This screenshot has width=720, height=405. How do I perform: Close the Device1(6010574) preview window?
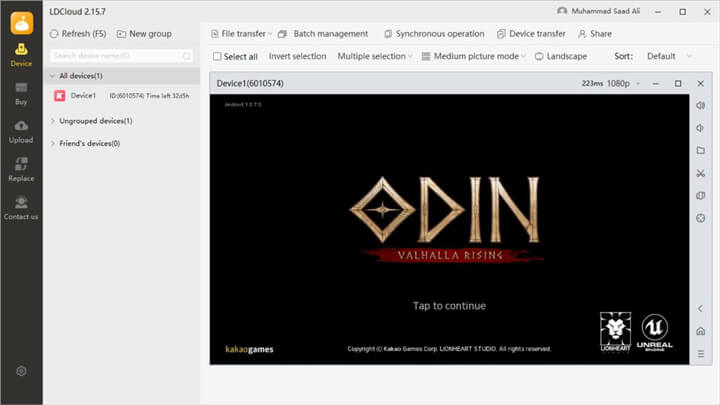700,84
